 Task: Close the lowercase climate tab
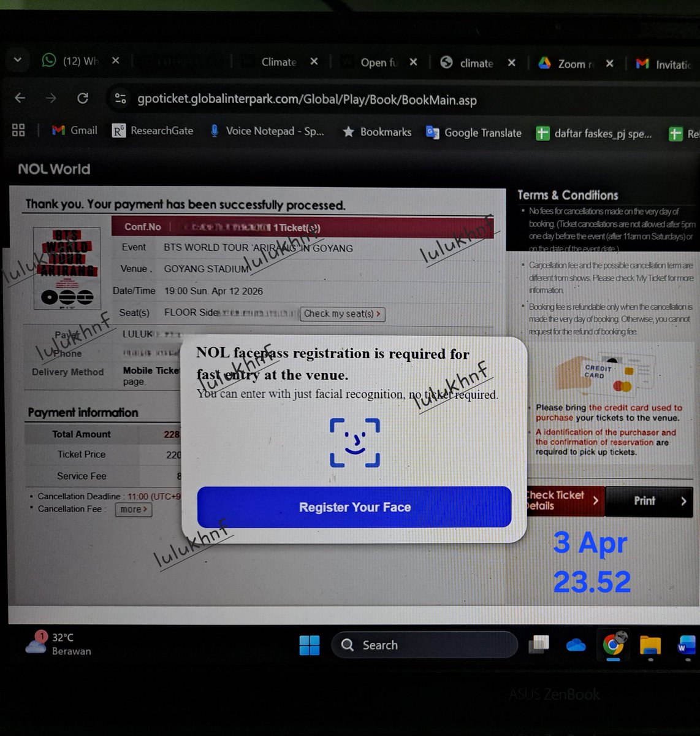(x=511, y=63)
